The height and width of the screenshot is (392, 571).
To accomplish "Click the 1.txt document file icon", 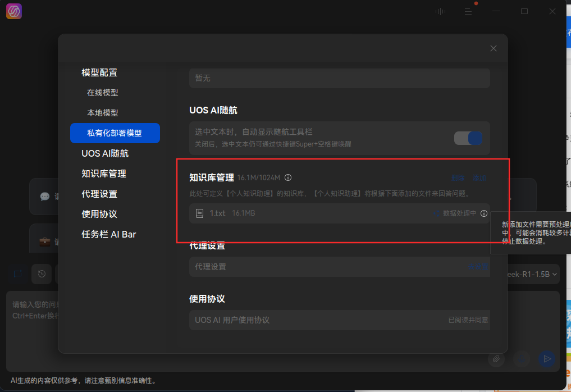I will 199,213.
